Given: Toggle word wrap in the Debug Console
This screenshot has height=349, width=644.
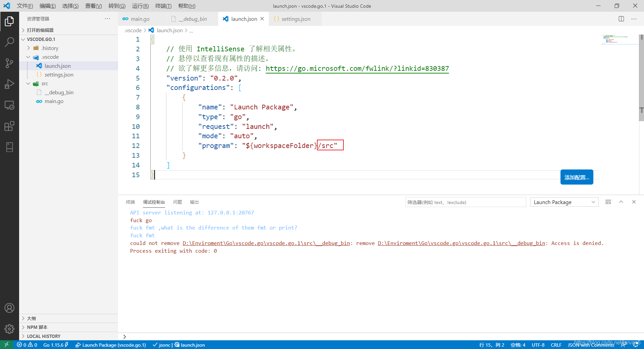Looking at the screenshot, I should [608, 202].
